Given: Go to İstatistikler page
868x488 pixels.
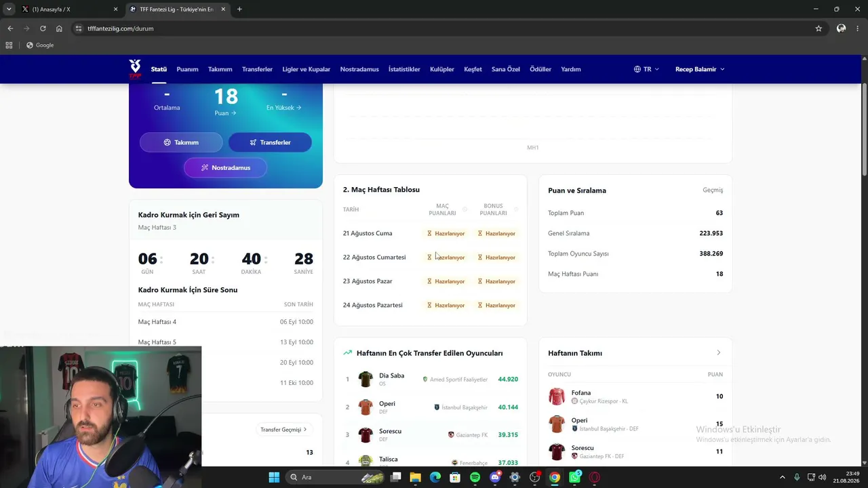Looking at the screenshot, I should [x=404, y=69].
